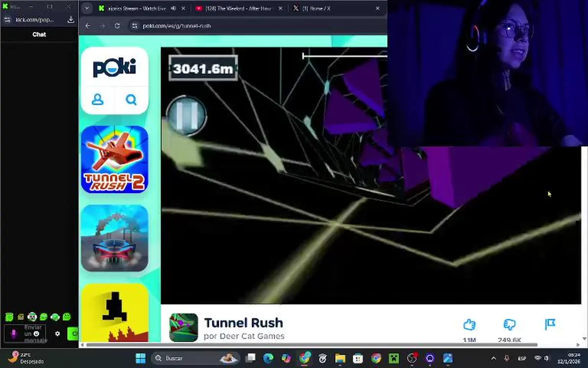
Task: Open the Poki logo home link
Action: 114,67
